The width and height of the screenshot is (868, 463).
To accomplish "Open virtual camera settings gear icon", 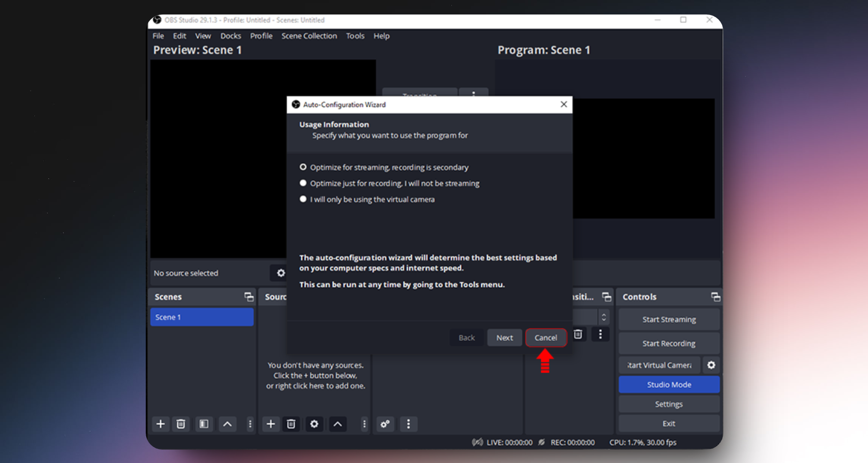I will point(711,365).
